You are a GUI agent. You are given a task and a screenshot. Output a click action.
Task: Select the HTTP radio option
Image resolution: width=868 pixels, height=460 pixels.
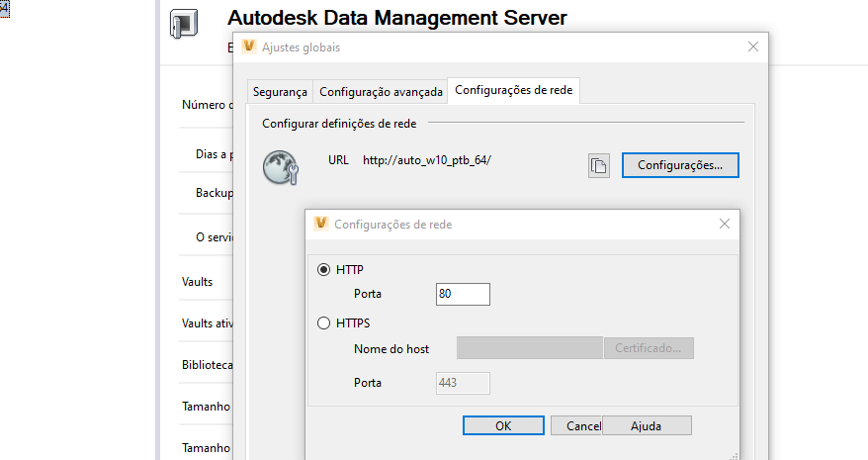click(324, 269)
